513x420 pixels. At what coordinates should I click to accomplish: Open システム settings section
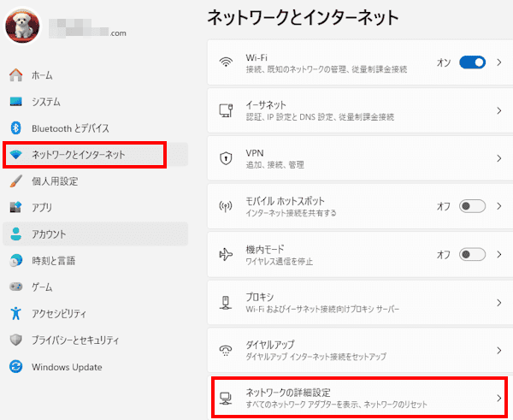pyautogui.click(x=46, y=102)
